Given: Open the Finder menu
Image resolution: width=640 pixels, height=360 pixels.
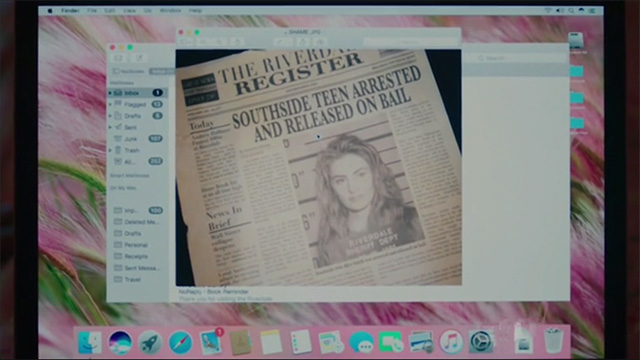Looking at the screenshot, I should [x=70, y=11].
